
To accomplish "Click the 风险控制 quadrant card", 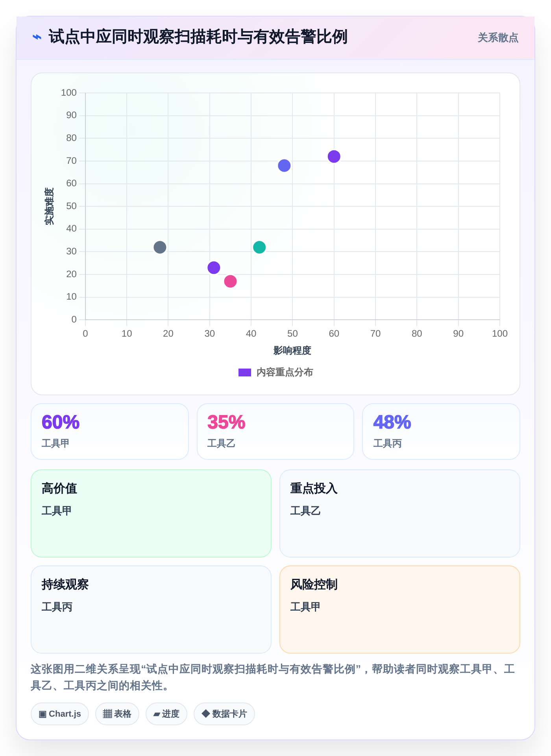I will 400,610.
